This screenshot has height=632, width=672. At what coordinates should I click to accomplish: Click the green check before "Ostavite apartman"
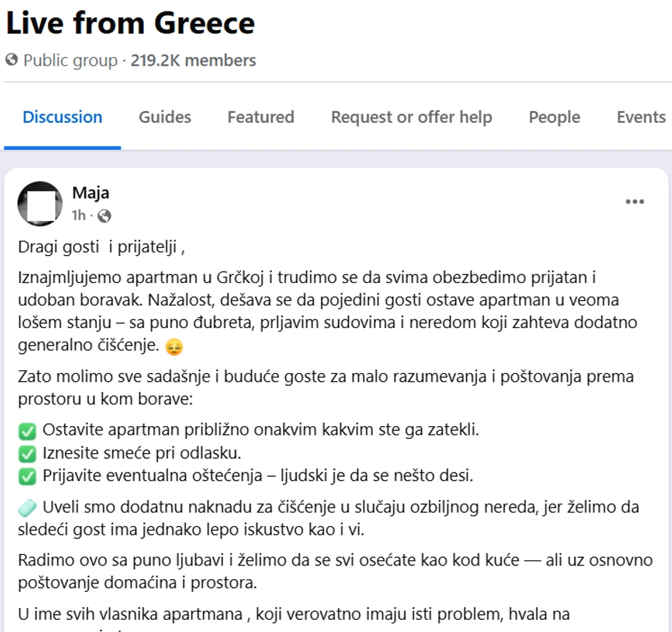pyautogui.click(x=27, y=431)
